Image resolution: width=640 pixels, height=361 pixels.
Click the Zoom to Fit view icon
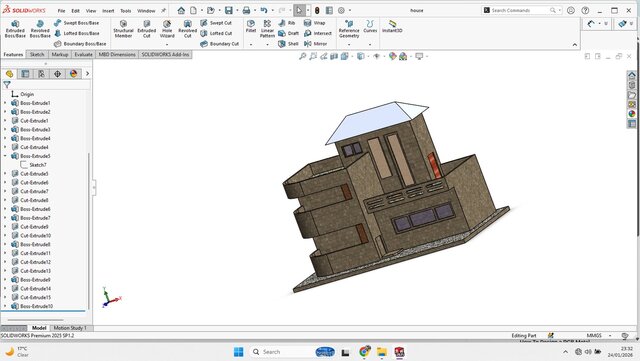point(302,56)
